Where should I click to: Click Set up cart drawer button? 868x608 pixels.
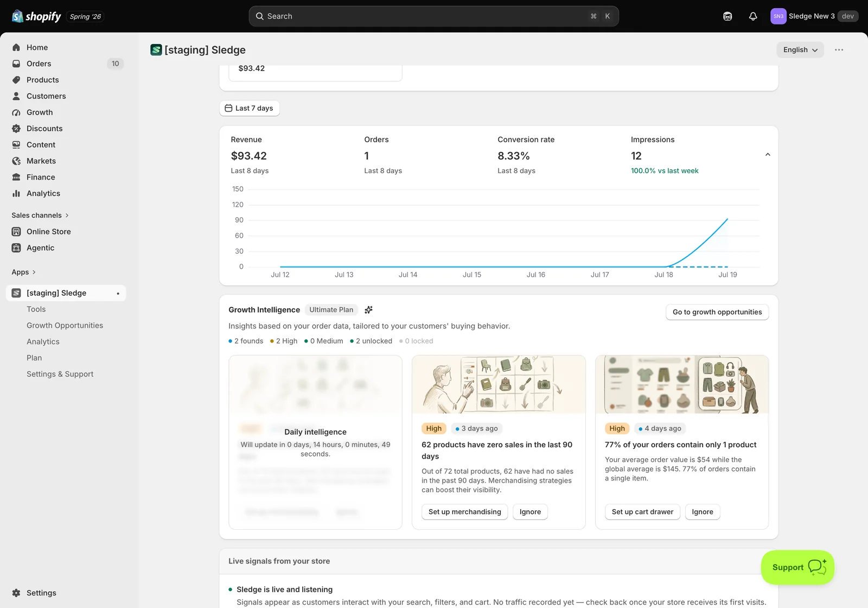pyautogui.click(x=642, y=512)
